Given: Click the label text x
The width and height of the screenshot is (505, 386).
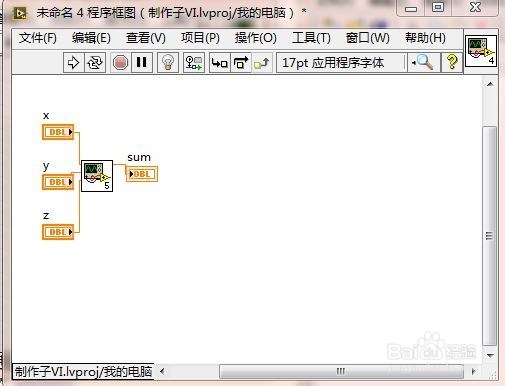Looking at the screenshot, I should [x=46, y=115].
